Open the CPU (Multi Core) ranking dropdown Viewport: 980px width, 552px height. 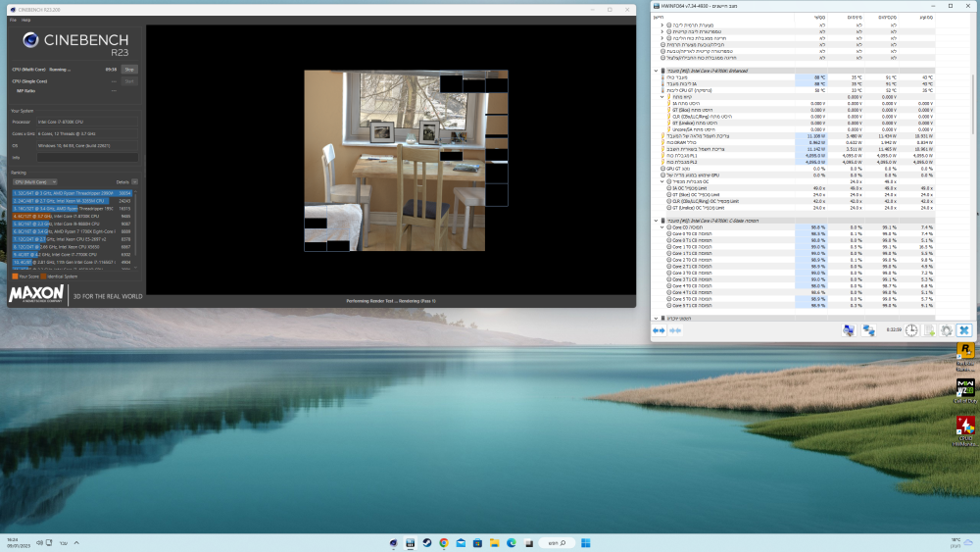(35, 182)
